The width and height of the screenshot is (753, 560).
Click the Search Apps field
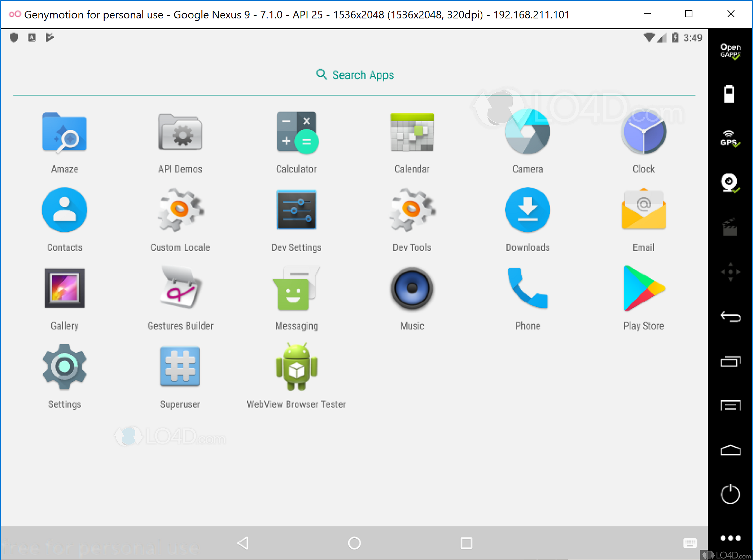(x=355, y=75)
